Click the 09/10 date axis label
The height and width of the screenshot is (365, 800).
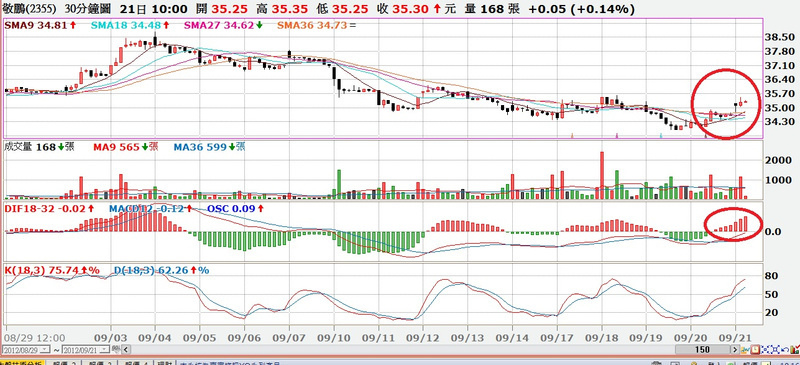coord(333,337)
